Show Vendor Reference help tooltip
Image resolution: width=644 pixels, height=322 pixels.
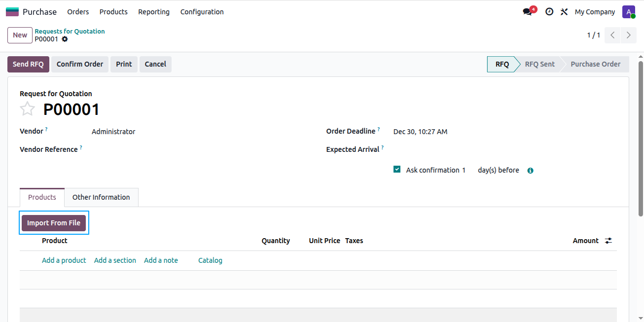tap(81, 147)
